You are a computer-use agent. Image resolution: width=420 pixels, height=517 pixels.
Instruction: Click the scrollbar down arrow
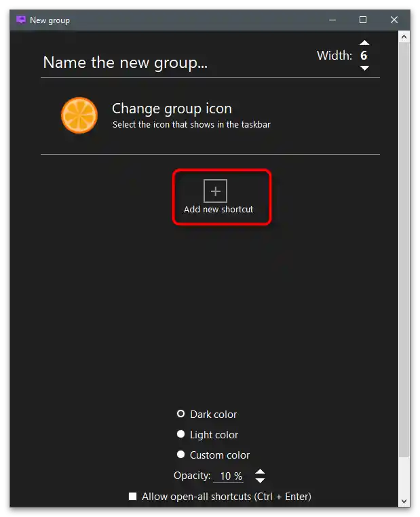point(404,501)
